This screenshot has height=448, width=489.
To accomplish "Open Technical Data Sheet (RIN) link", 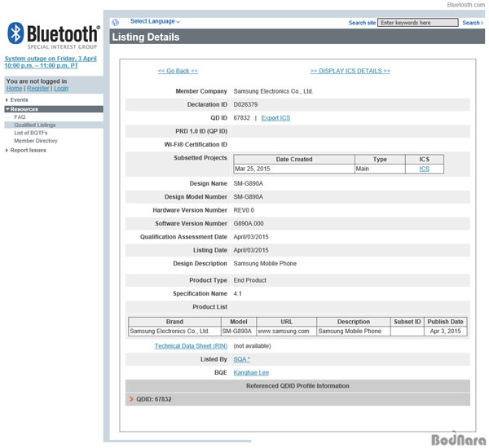I will [x=191, y=345].
